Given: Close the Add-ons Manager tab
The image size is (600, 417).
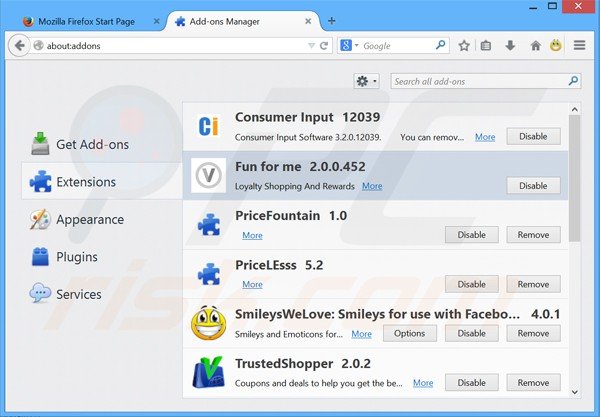Looking at the screenshot, I should click(308, 21).
